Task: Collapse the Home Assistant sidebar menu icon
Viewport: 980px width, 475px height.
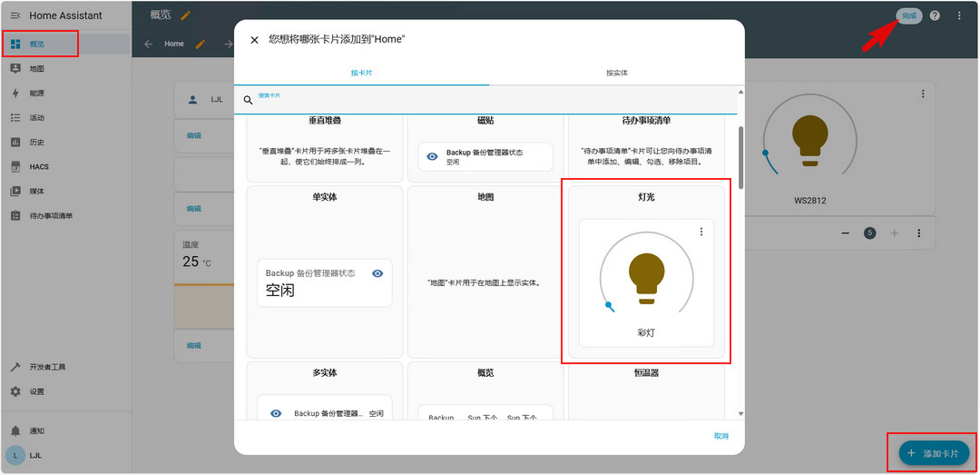Action: coord(15,15)
